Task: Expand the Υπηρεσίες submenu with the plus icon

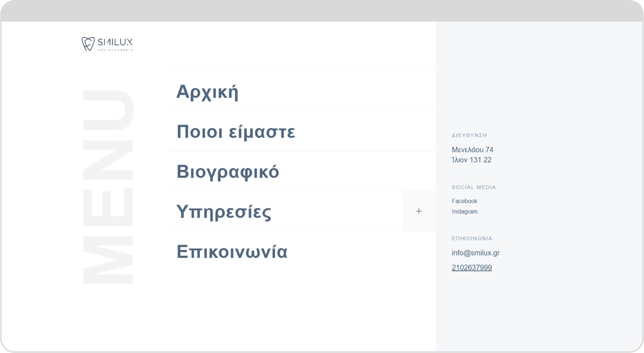Action: [x=419, y=211]
